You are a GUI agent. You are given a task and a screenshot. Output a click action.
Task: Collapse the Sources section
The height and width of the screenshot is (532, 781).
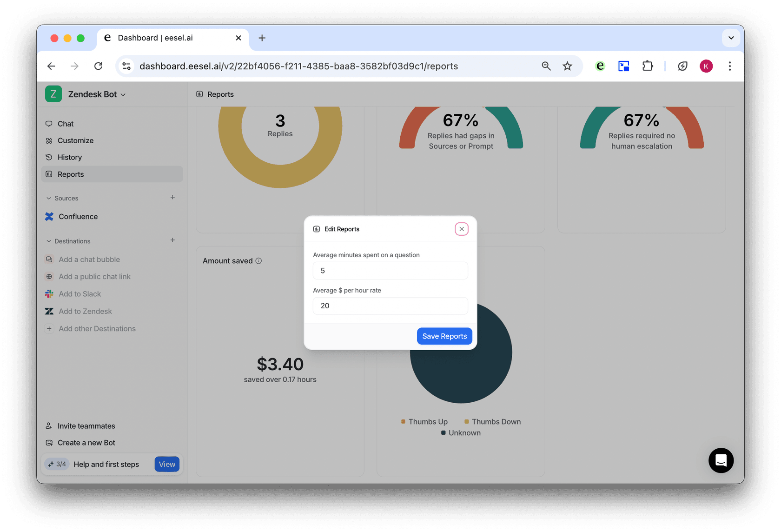[x=49, y=198]
